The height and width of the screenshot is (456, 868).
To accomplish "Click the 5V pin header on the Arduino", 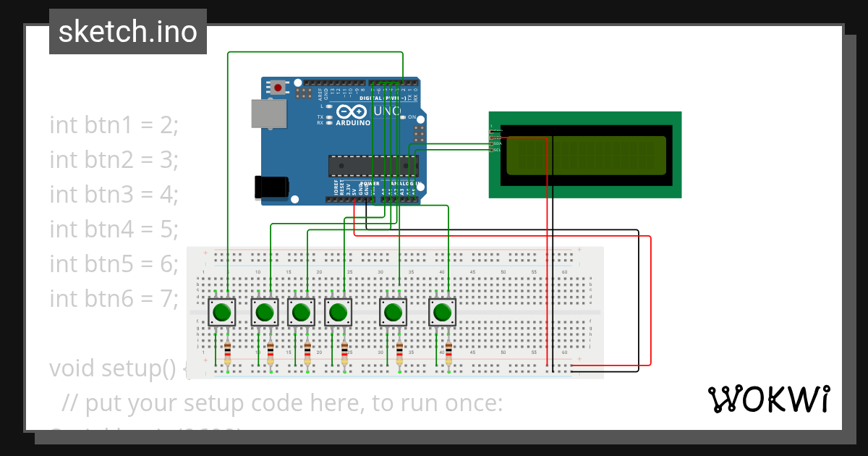I will tap(354, 199).
